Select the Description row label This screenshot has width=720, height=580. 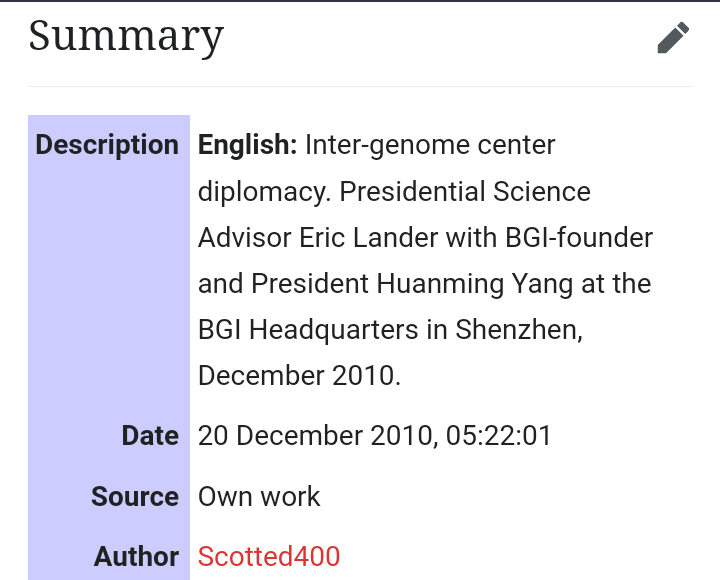pyautogui.click(x=107, y=145)
